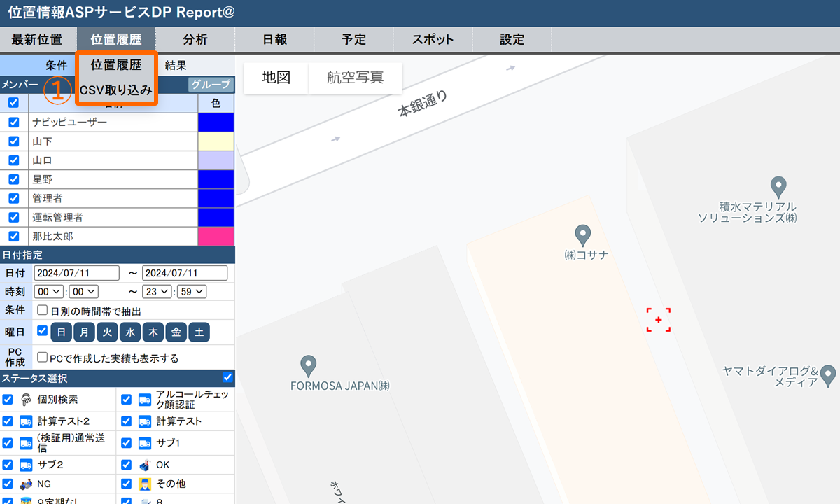Image resolution: width=840 pixels, height=504 pixels.
Task: Toggle the 星野 member checkbox
Action: click(x=13, y=179)
